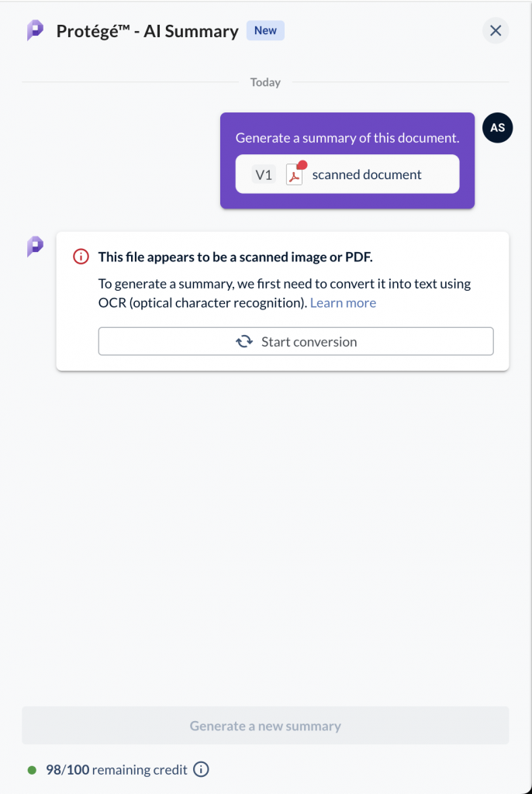This screenshot has height=794, width=532.
Task: Click the 98/100 remaining credit text
Action: tap(116, 770)
